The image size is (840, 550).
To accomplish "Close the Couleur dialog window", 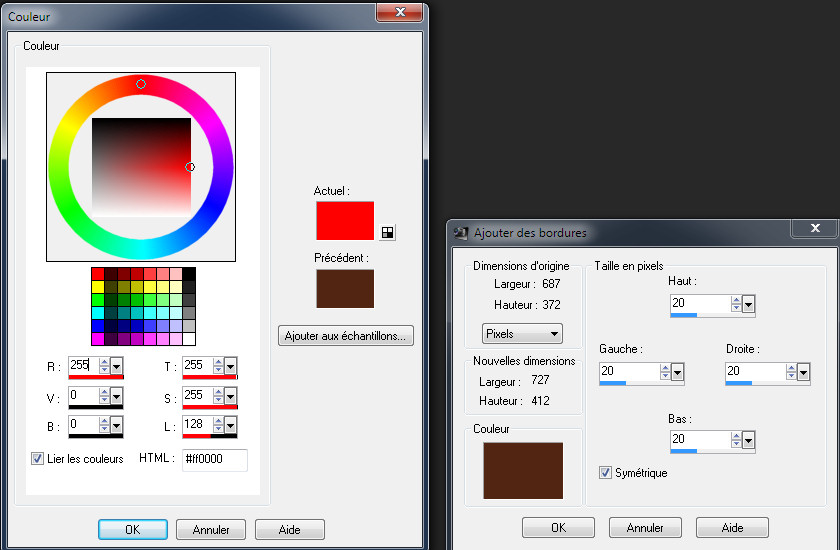I will pyautogui.click(x=401, y=12).
